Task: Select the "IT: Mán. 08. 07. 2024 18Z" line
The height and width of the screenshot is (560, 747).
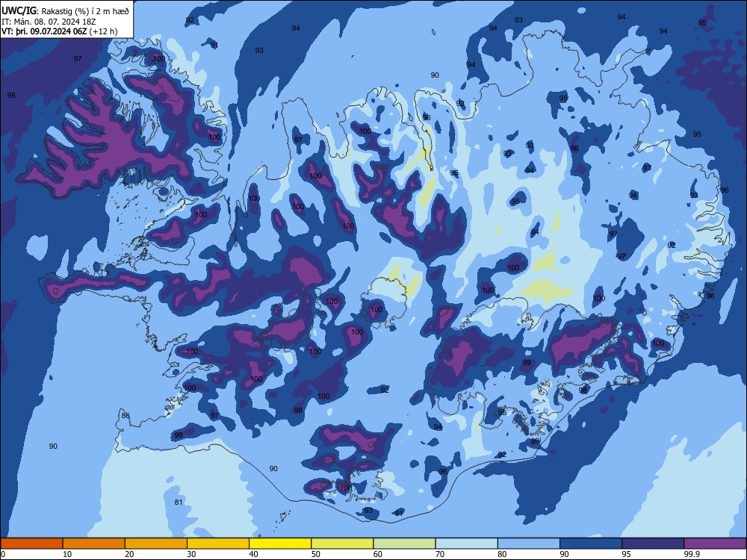Action: [x=49, y=22]
